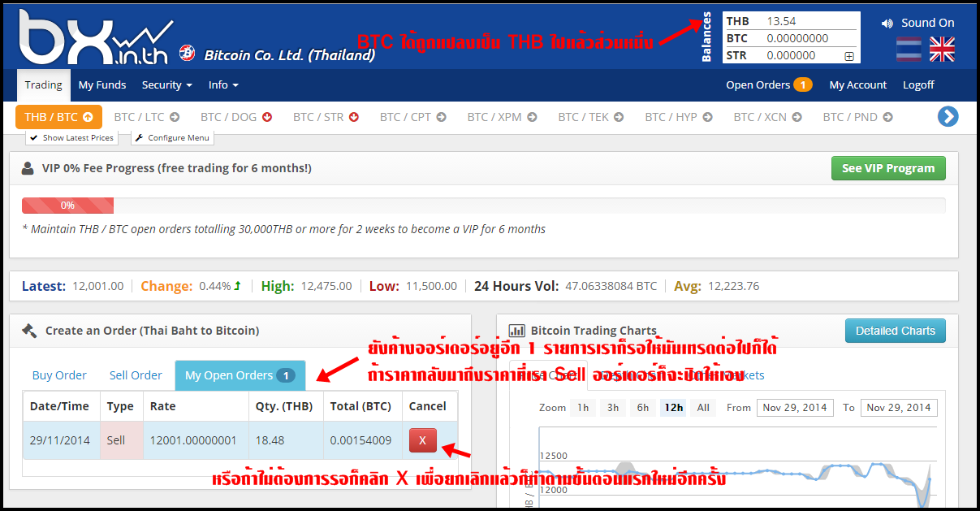
Task: Click the order quantity 18.48
Action: pyautogui.click(x=270, y=440)
